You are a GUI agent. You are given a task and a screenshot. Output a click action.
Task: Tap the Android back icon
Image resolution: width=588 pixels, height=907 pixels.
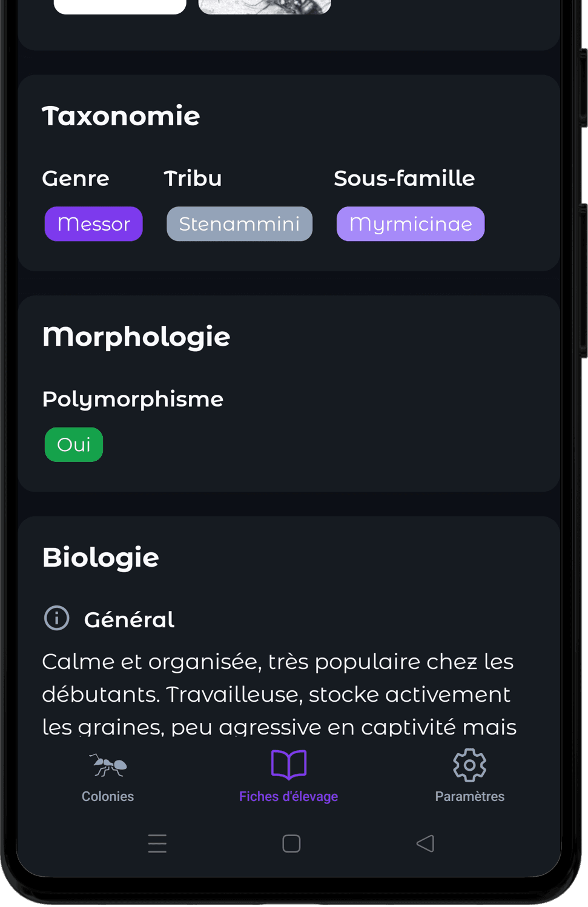point(425,843)
